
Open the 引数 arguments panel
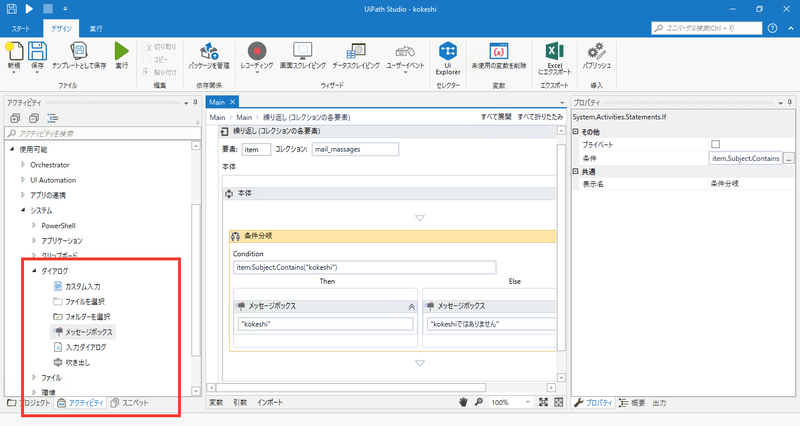240,402
